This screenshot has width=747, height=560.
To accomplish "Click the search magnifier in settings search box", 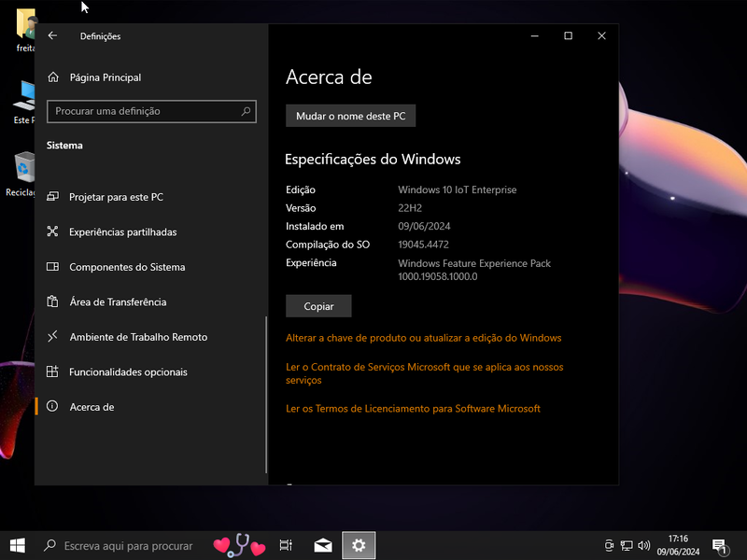I will [246, 111].
